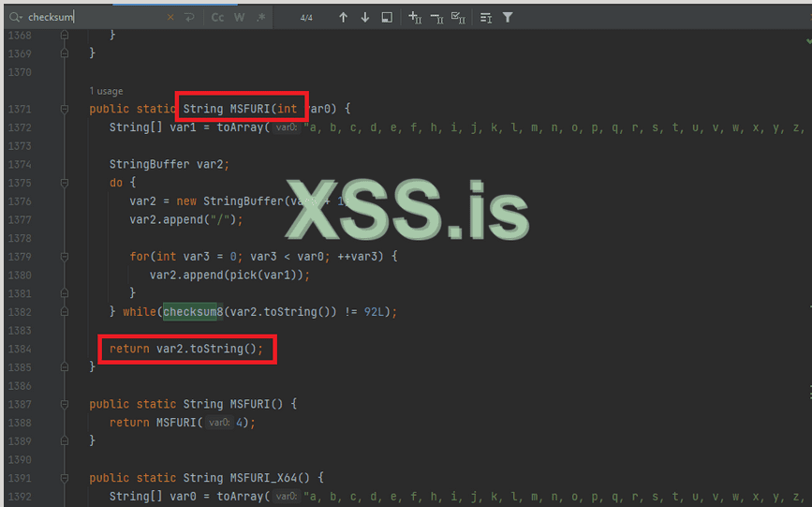This screenshot has height=507, width=812.
Task: Collapse MSFURI(int) method at line 1371
Action: click(65, 109)
